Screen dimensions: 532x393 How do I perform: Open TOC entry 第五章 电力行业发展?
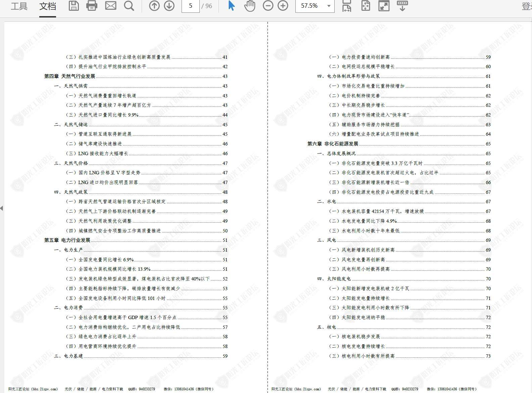coord(136,240)
